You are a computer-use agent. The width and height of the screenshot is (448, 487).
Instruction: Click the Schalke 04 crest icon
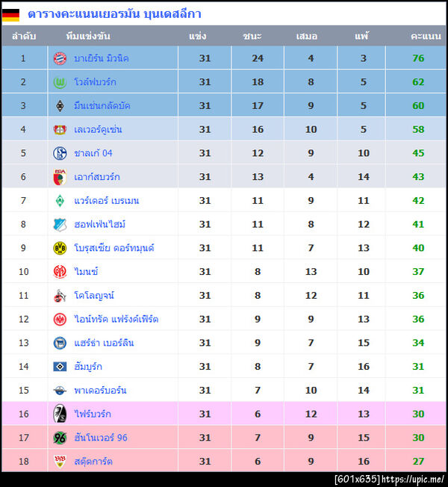(x=60, y=153)
